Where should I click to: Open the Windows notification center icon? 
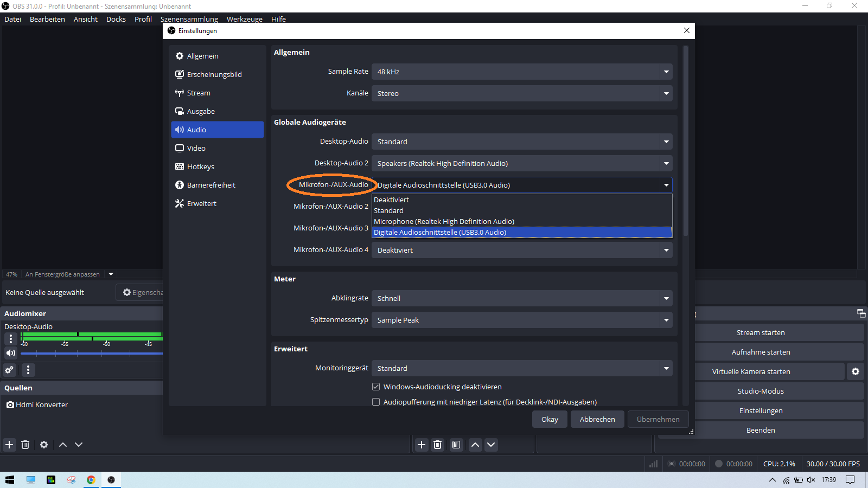(850, 480)
